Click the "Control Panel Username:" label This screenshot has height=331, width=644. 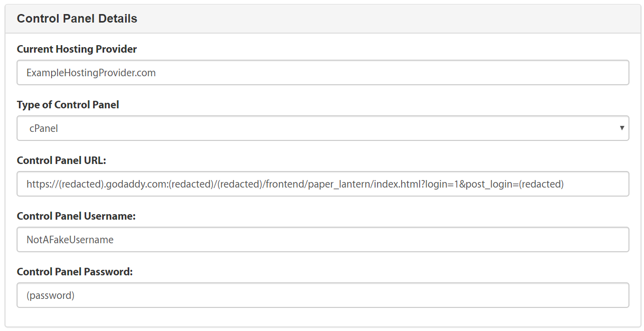pyautogui.click(x=76, y=216)
